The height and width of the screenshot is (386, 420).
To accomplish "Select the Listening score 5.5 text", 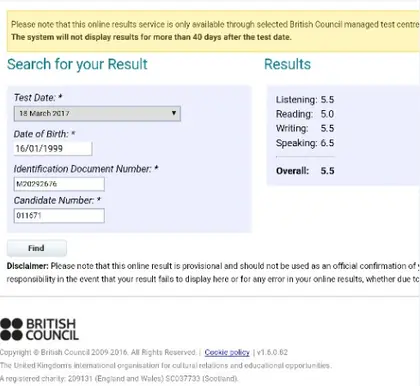I will 327,100.
